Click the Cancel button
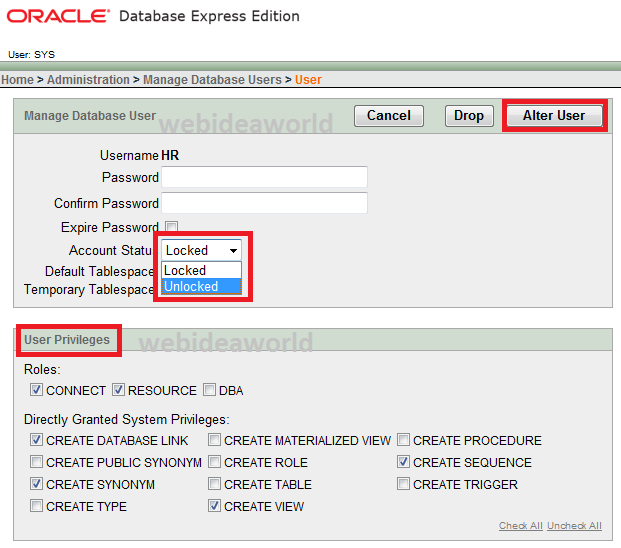621x548 pixels. click(x=389, y=116)
